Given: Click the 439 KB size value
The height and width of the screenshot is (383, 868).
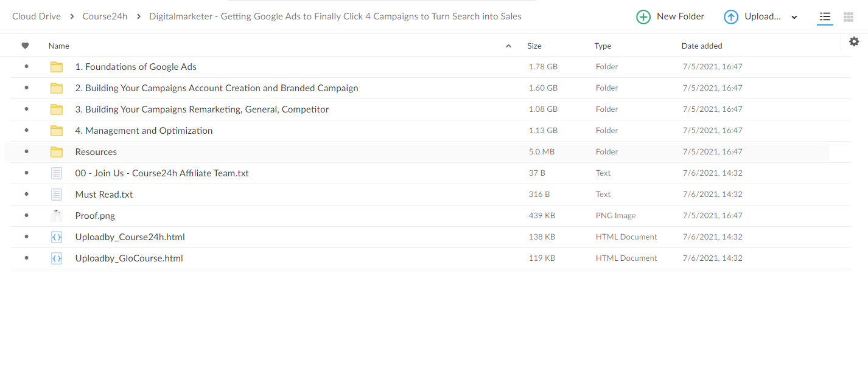Looking at the screenshot, I should (x=542, y=216).
